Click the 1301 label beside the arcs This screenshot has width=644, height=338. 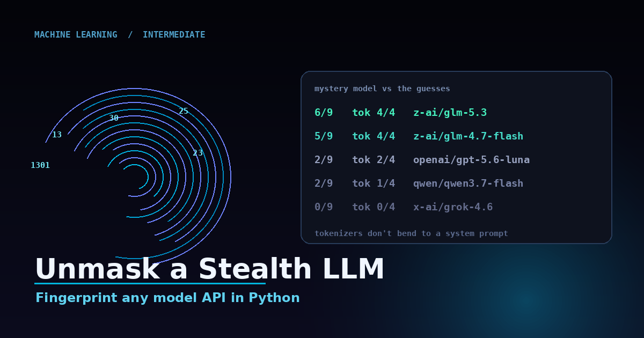click(40, 165)
